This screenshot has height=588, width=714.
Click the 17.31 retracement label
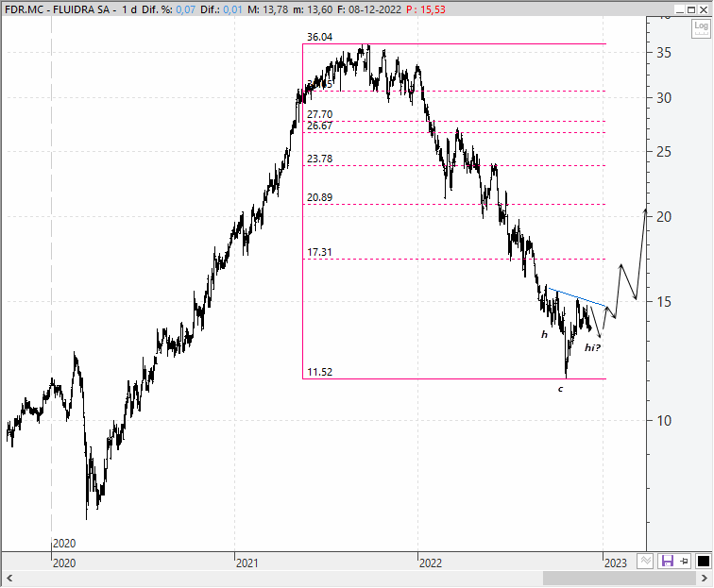click(x=319, y=252)
